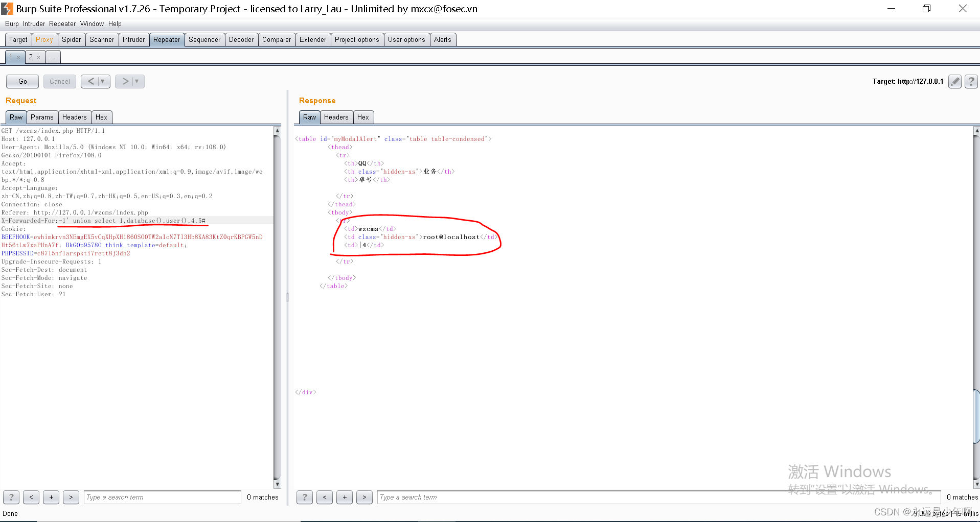Open help via top-right question mark icon
The width and height of the screenshot is (980, 522).
pos(971,81)
